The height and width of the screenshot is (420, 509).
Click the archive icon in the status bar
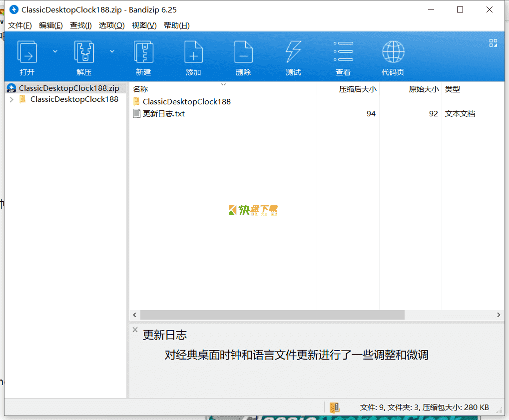[334, 407]
